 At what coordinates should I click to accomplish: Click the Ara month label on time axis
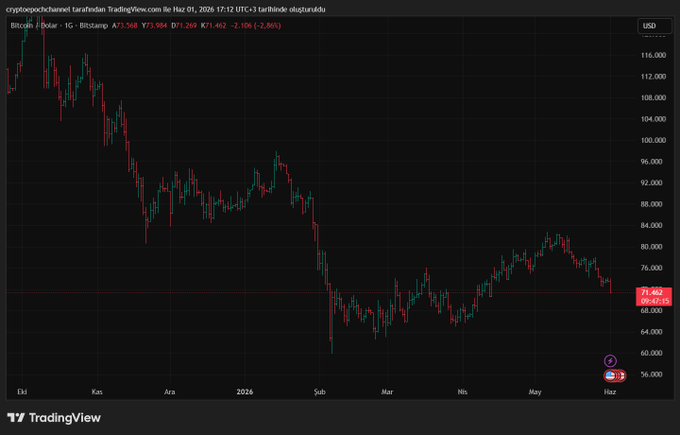[170, 392]
